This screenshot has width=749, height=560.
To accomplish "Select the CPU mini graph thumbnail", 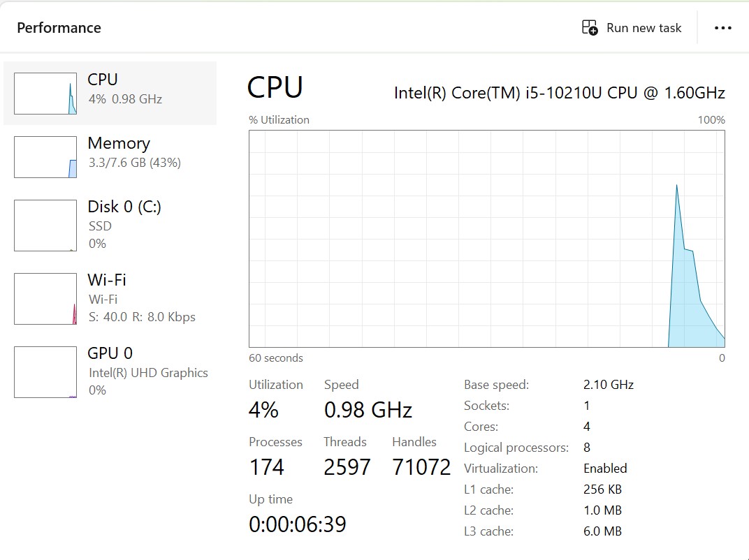I will point(45,94).
